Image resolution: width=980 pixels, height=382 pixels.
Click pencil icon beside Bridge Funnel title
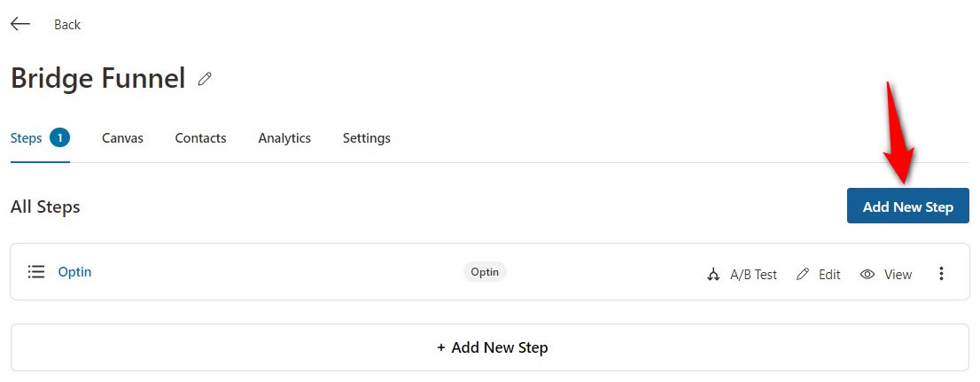click(x=205, y=79)
